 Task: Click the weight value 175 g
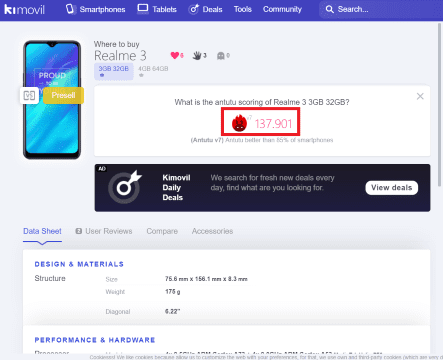pos(172,292)
